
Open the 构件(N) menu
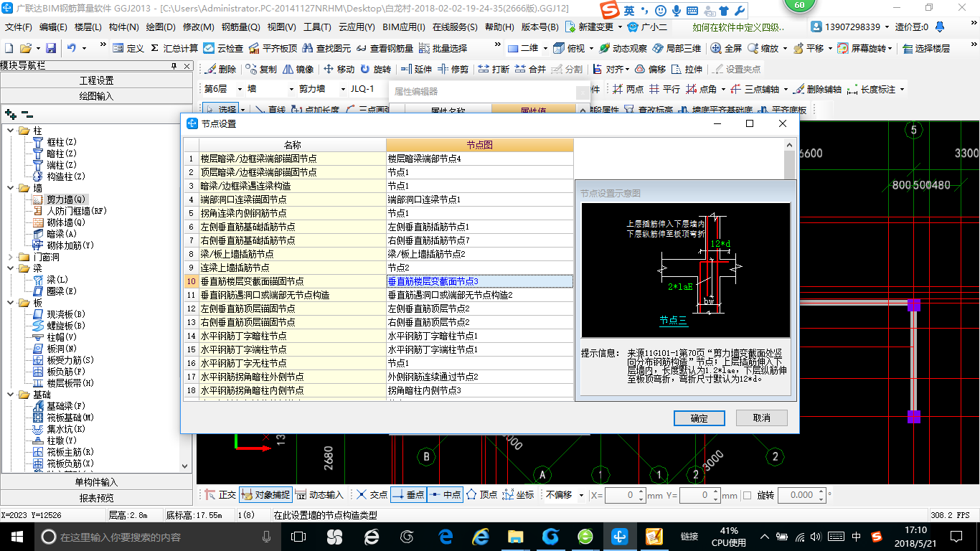coord(124,27)
